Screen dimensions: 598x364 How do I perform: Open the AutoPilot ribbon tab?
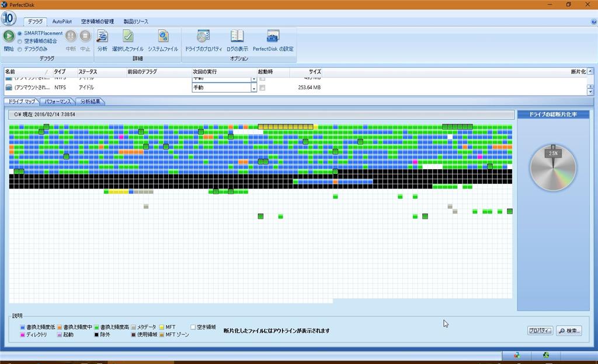(x=62, y=22)
